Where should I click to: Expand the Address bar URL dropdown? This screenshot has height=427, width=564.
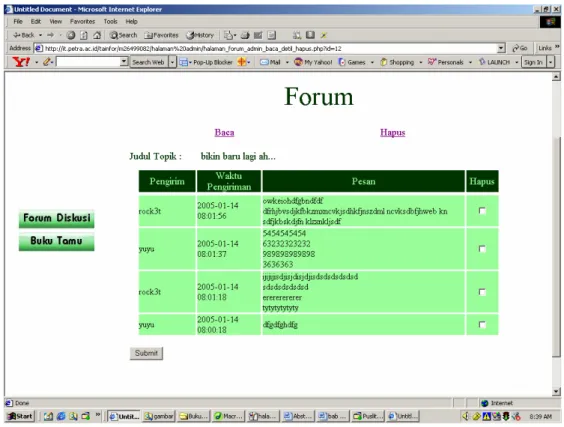coord(501,48)
